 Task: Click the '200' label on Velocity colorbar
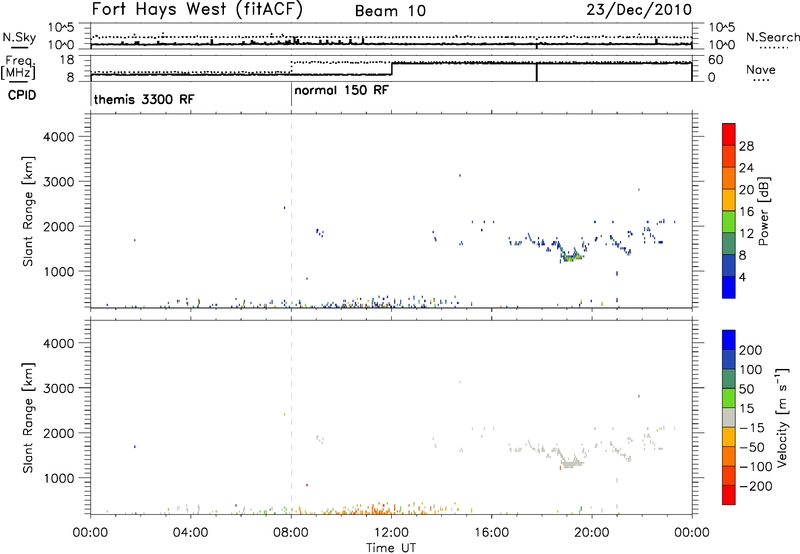[x=750, y=350]
